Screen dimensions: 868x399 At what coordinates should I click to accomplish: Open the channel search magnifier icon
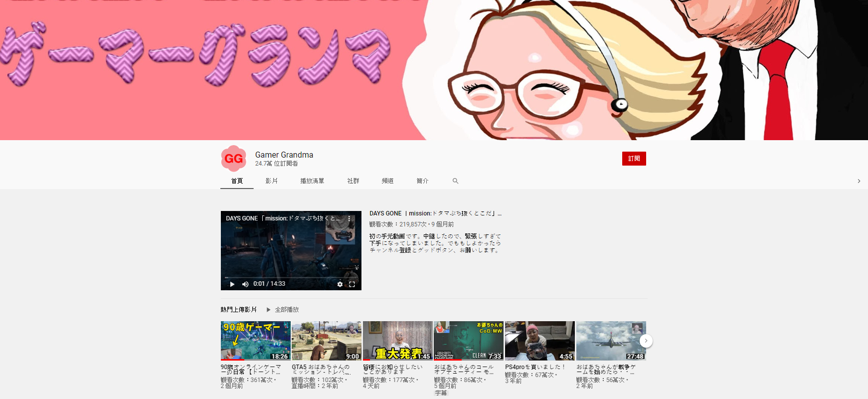(x=455, y=181)
